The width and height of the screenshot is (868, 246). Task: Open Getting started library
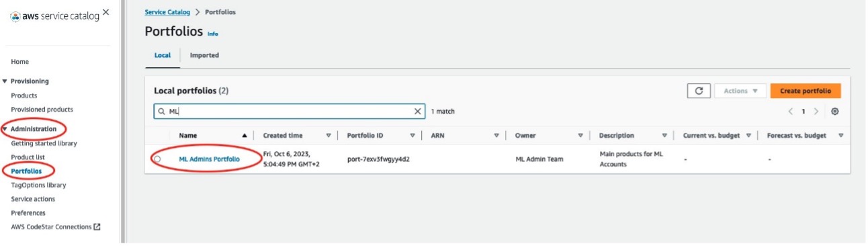tap(44, 143)
